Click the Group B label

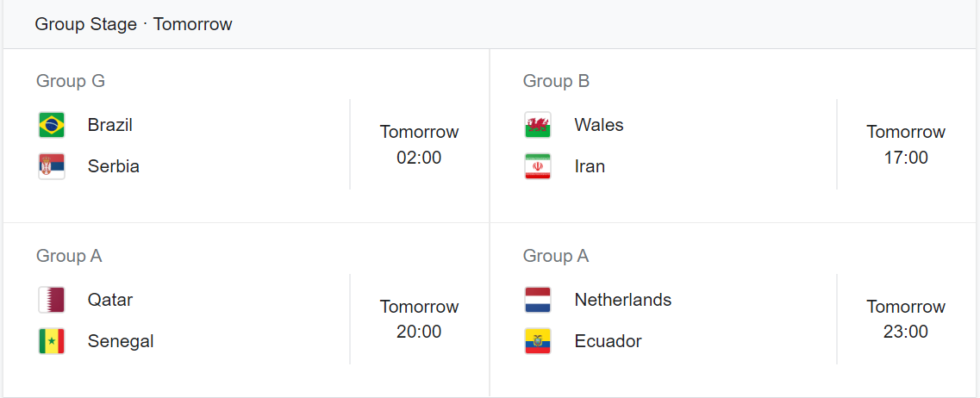tap(556, 81)
